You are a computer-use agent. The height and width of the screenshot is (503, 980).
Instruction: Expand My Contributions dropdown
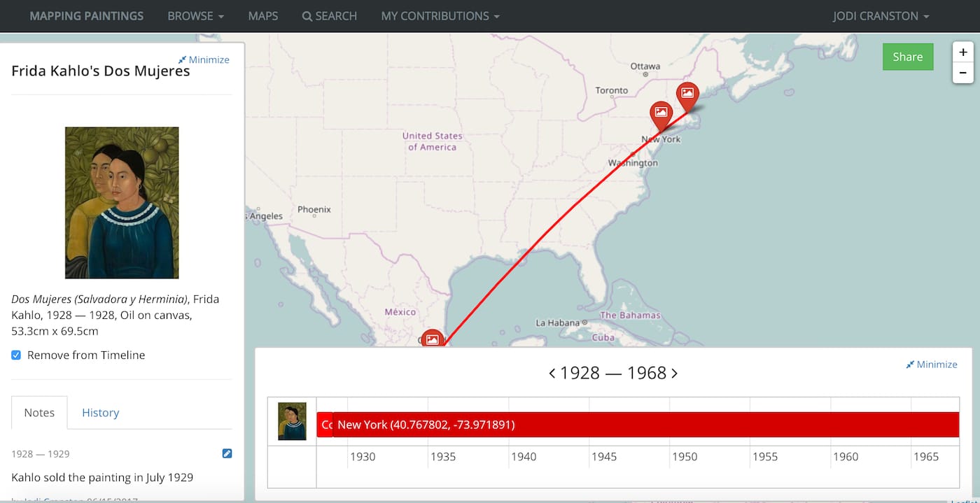[x=440, y=15]
